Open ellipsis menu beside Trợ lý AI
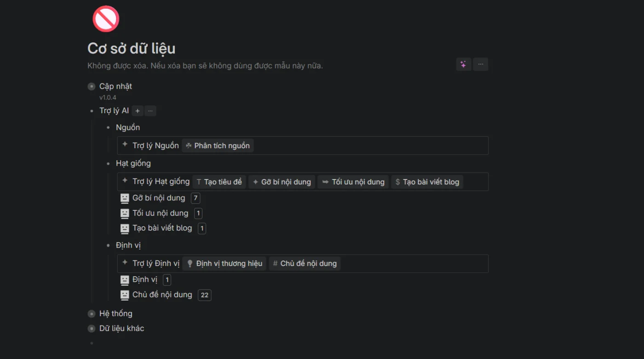The height and width of the screenshot is (359, 644). (x=150, y=111)
